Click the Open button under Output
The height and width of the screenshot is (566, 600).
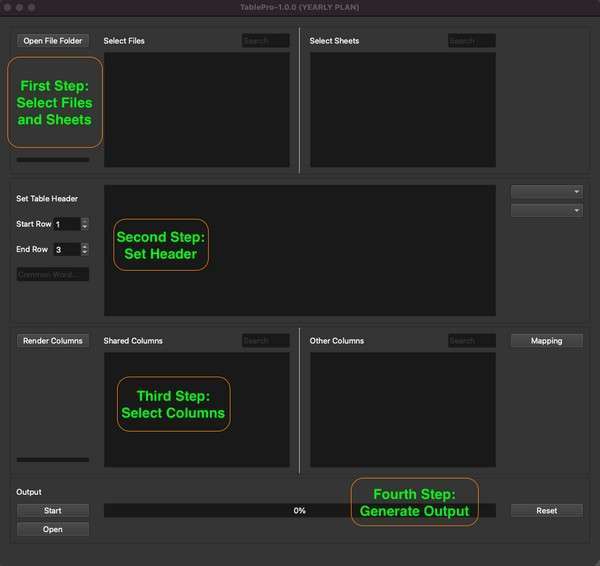(x=53, y=530)
